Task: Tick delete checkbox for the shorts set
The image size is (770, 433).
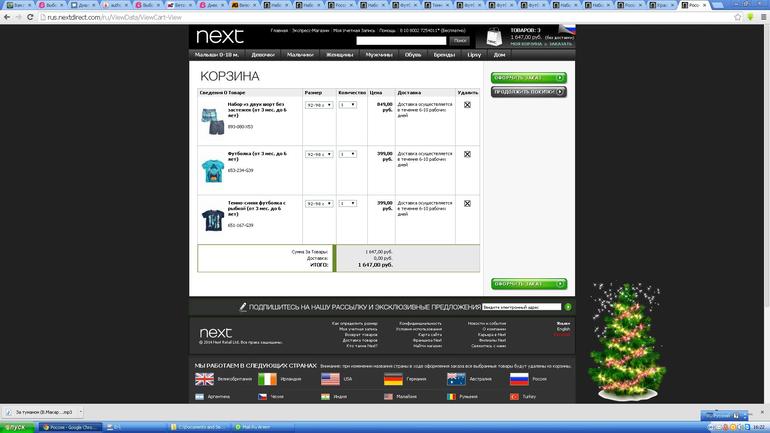Action: [x=467, y=105]
